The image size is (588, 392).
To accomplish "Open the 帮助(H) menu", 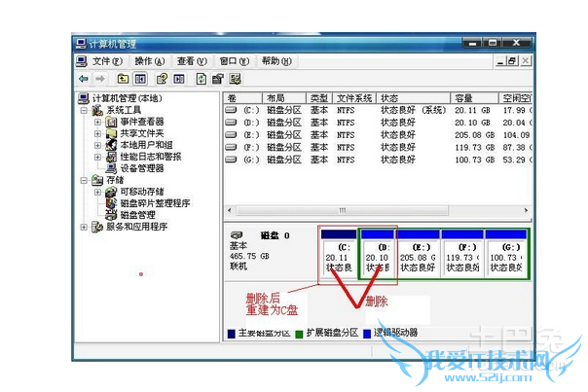I will pyautogui.click(x=276, y=61).
